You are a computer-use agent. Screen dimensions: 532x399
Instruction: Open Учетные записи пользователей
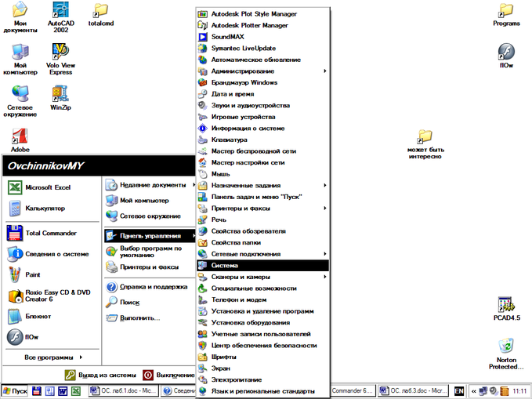(x=263, y=334)
